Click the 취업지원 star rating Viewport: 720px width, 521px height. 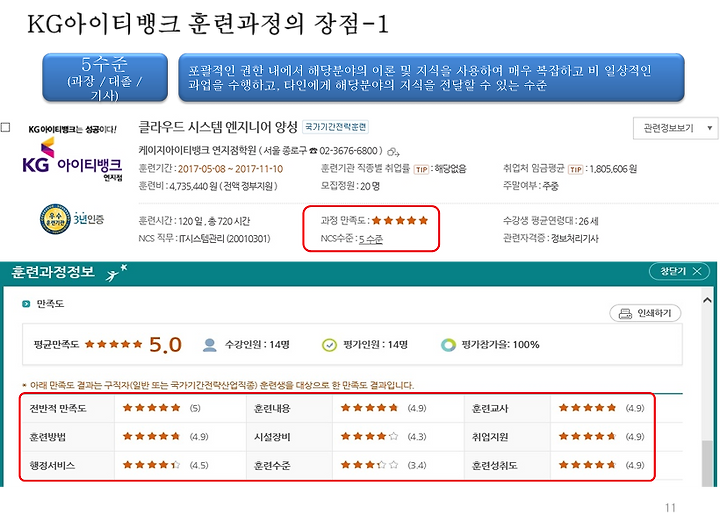[x=587, y=436]
